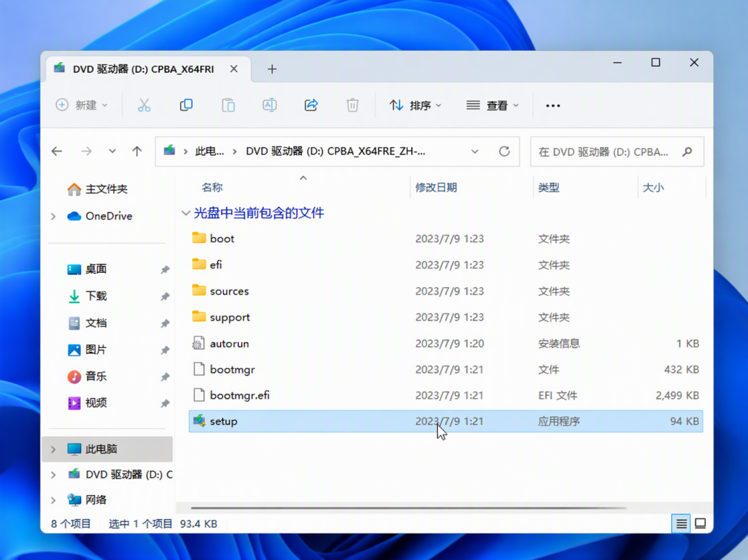Screen dimensions: 748x560
Task: Select the sources folder icon
Action: coord(199,290)
